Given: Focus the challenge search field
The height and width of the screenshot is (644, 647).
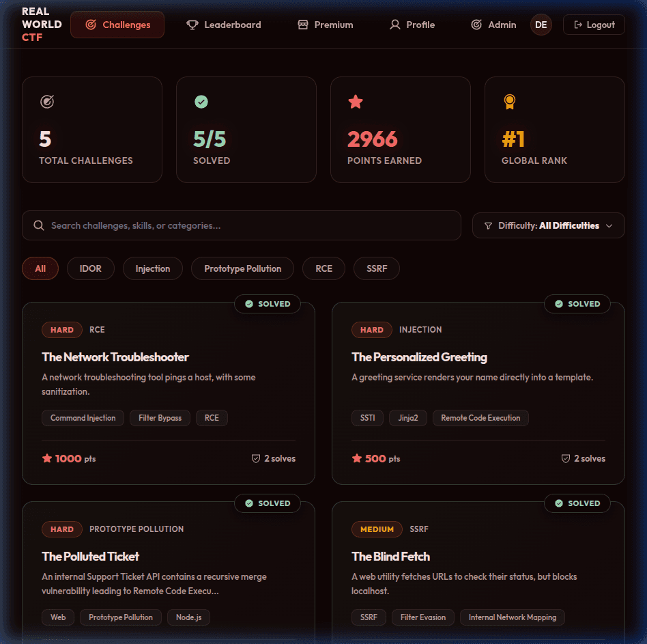Looking at the screenshot, I should pos(242,225).
